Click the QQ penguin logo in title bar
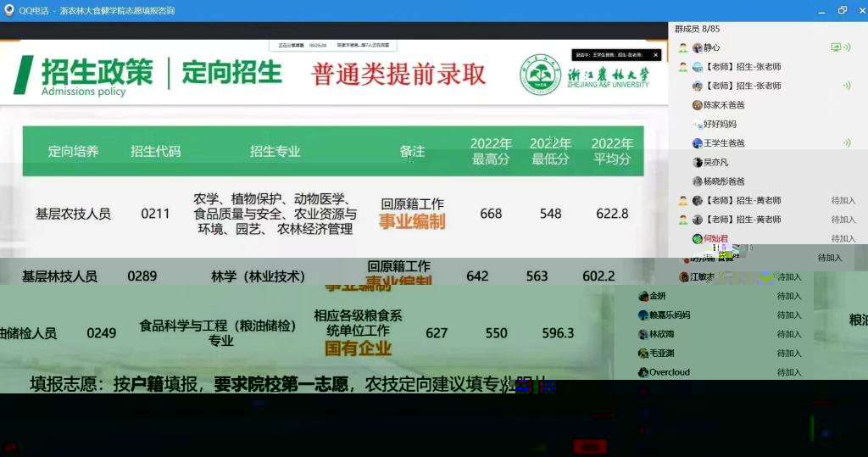 8,10
